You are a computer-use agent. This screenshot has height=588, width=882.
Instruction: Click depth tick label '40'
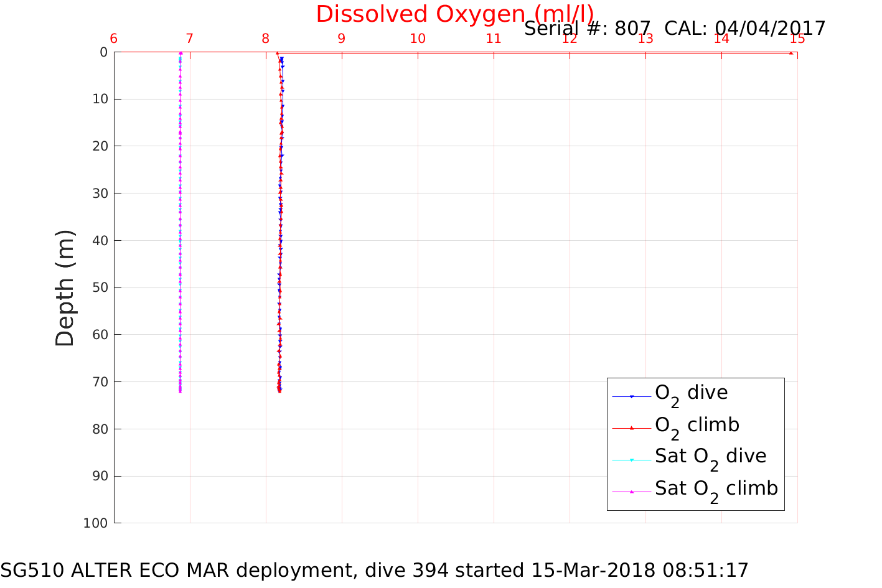100,241
